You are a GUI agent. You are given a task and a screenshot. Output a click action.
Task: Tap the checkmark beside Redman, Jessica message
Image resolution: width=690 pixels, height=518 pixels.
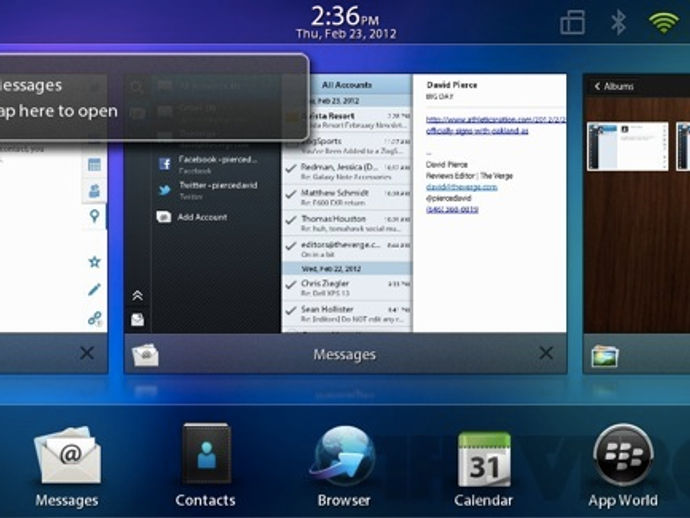coord(290,168)
